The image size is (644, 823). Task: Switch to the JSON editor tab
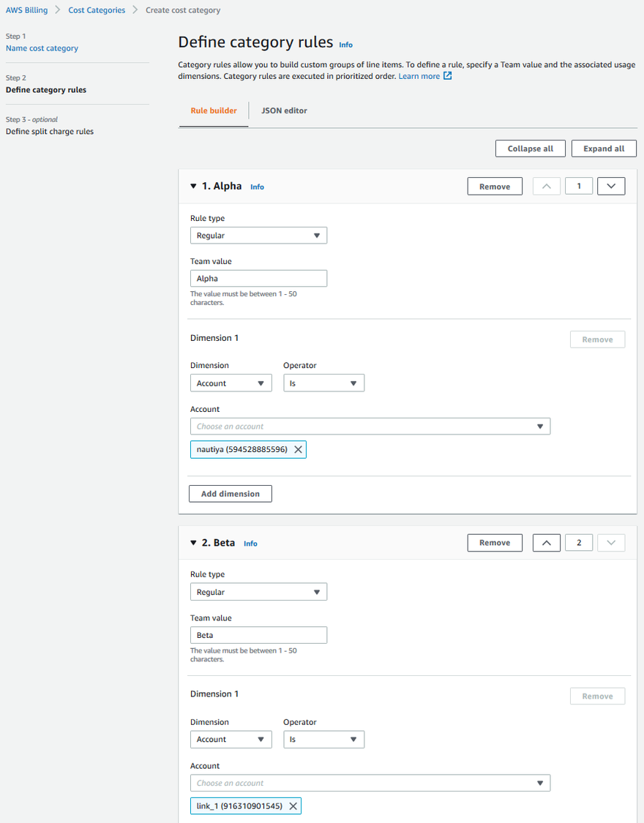pos(284,110)
